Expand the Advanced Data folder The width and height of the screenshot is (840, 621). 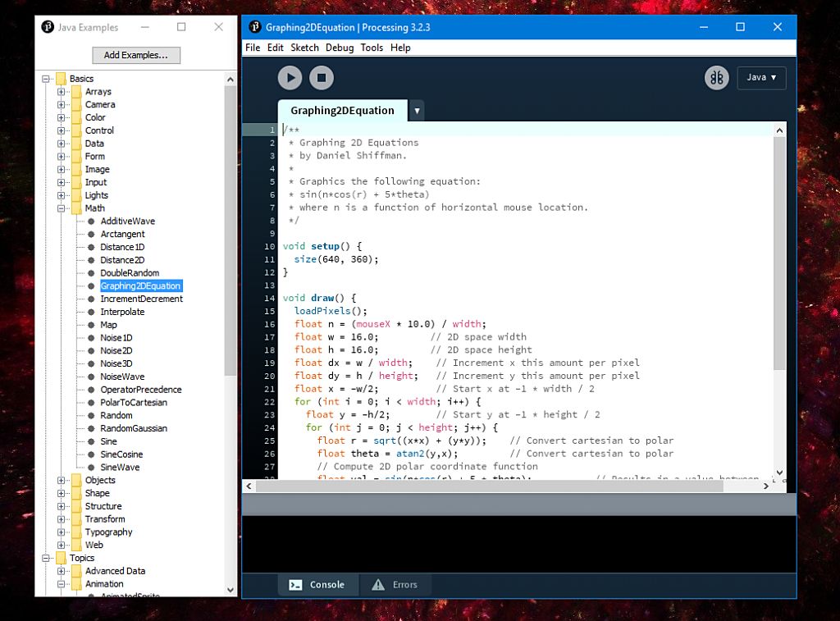(61, 571)
